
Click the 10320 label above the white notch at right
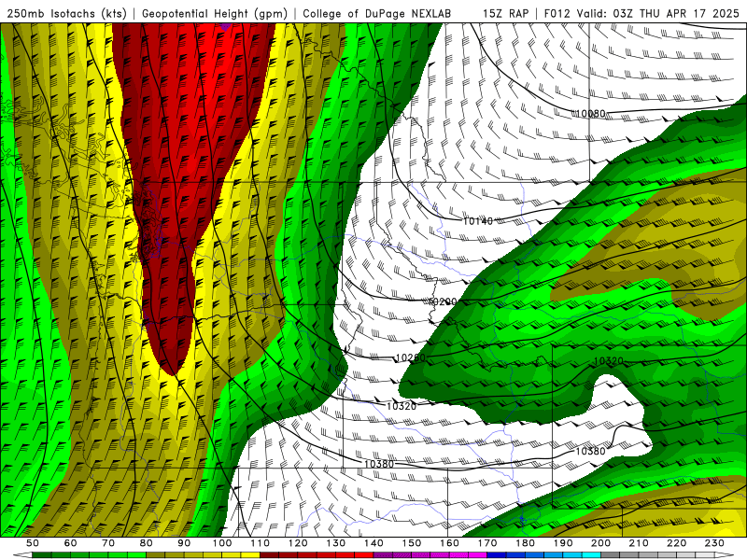[609, 361]
